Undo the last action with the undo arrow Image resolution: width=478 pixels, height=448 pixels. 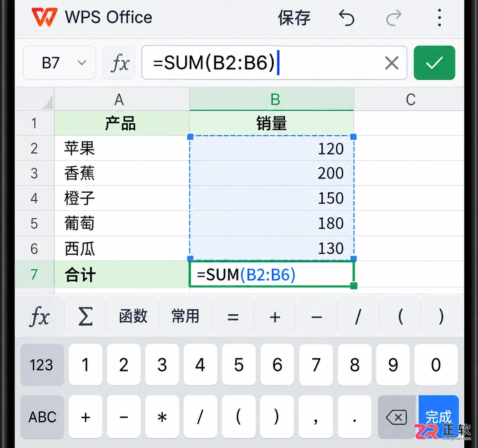(346, 18)
